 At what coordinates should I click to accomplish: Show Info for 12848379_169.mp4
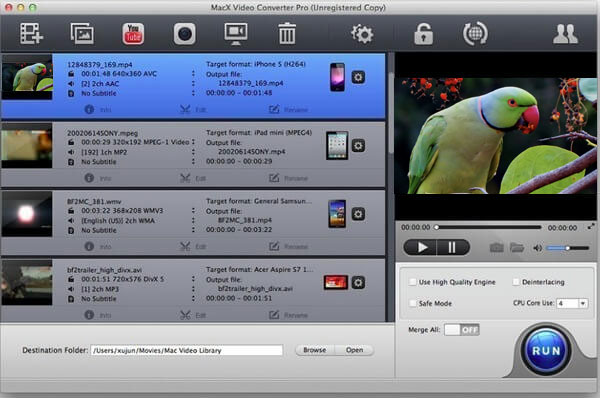98,109
